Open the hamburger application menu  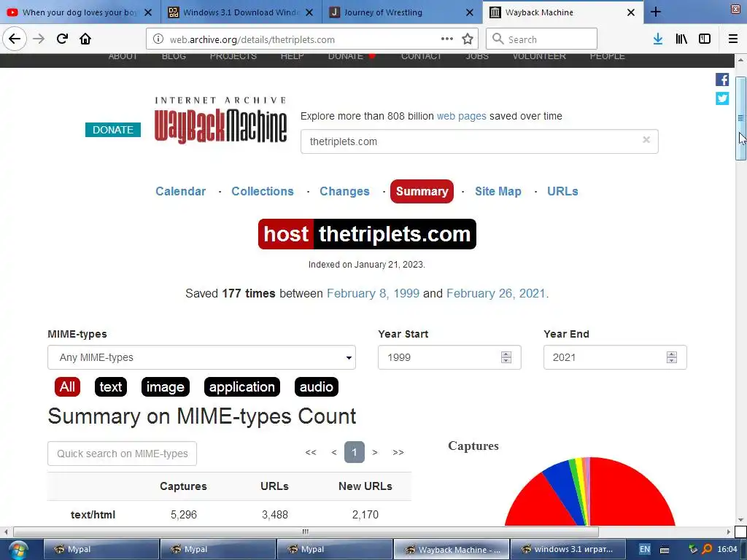(x=733, y=39)
